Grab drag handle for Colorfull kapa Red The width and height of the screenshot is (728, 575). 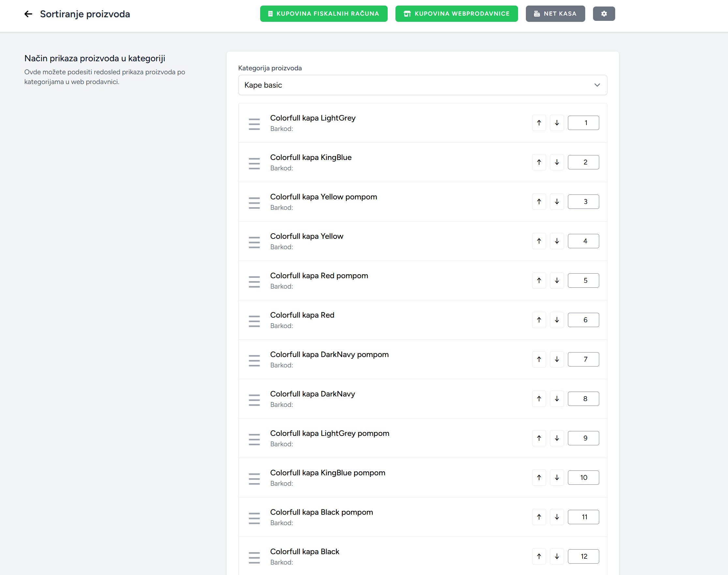click(x=254, y=321)
